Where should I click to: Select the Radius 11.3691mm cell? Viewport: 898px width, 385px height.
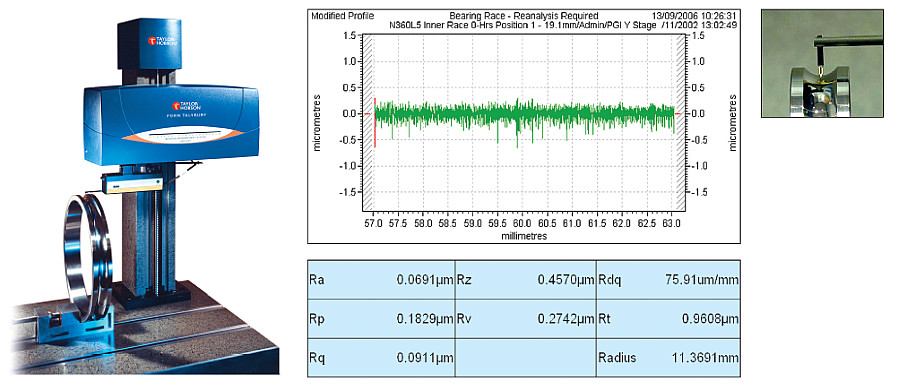tap(668, 358)
